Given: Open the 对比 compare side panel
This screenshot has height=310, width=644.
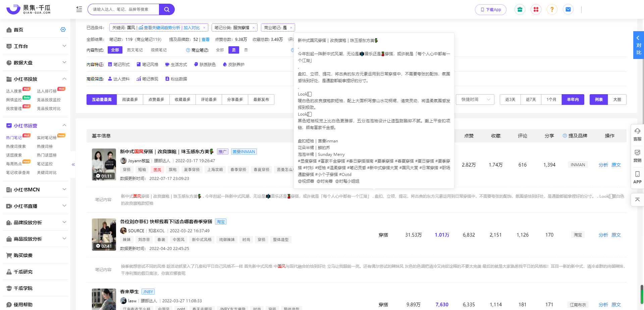Looking at the screenshot, I should pos(639,45).
